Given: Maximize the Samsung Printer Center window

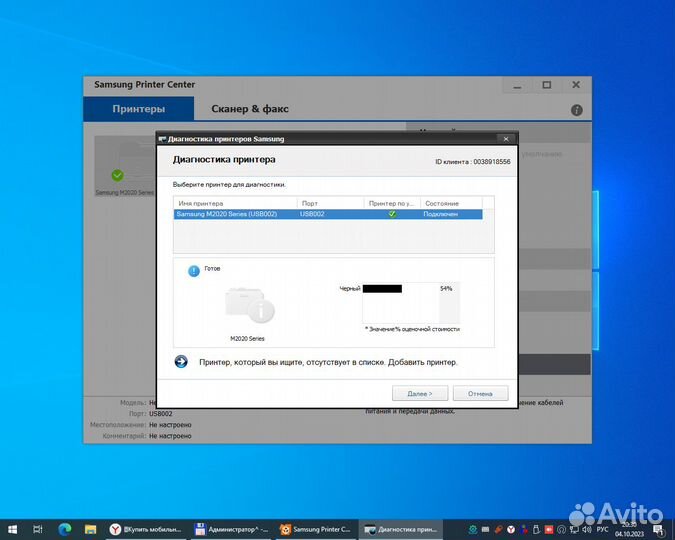Looking at the screenshot, I should click(x=547, y=85).
